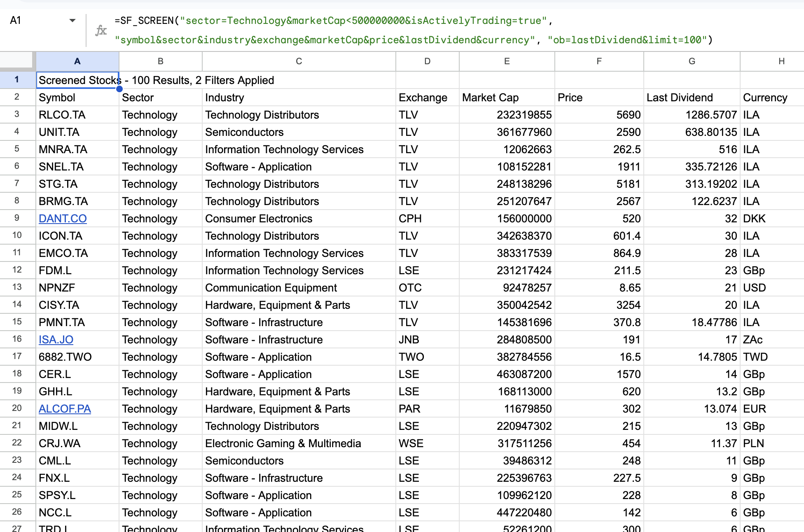This screenshot has height=532, width=804.
Task: Open the DANT.CO symbol link
Action: coord(63,219)
